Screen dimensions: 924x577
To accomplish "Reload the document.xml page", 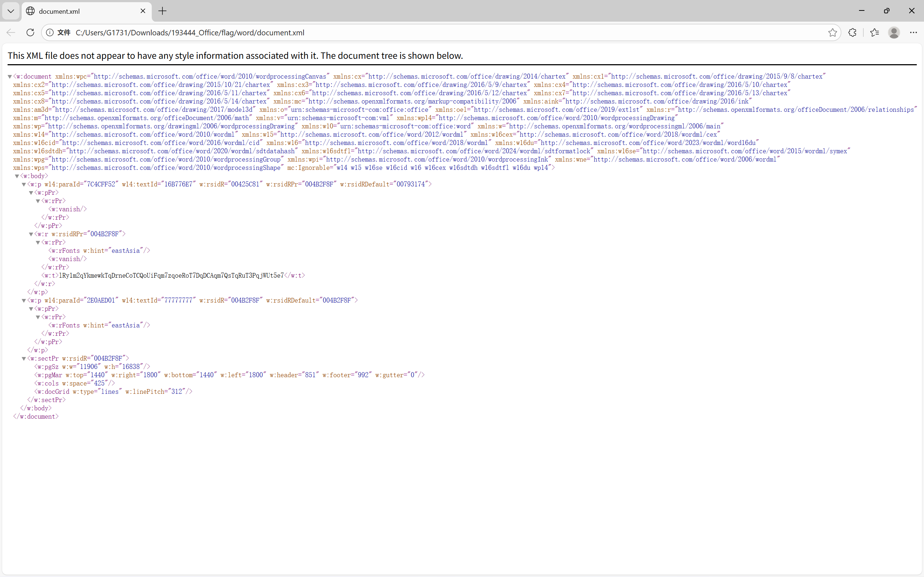I will (30, 32).
